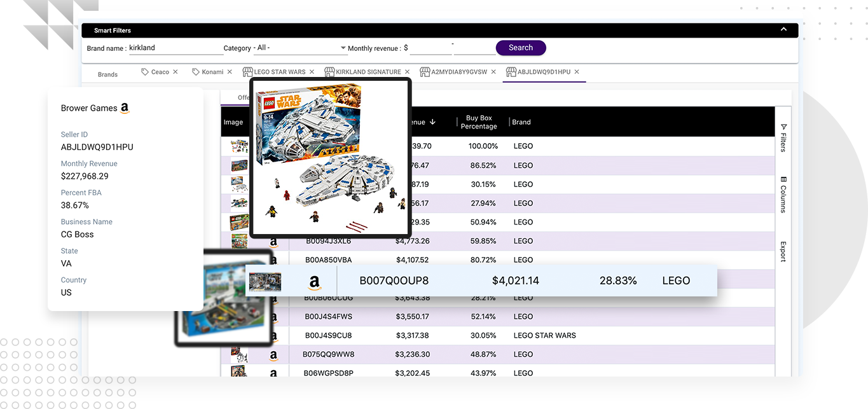
Task: Click the Amazon icon in row B007Q0OUP8
Action: pos(314,281)
